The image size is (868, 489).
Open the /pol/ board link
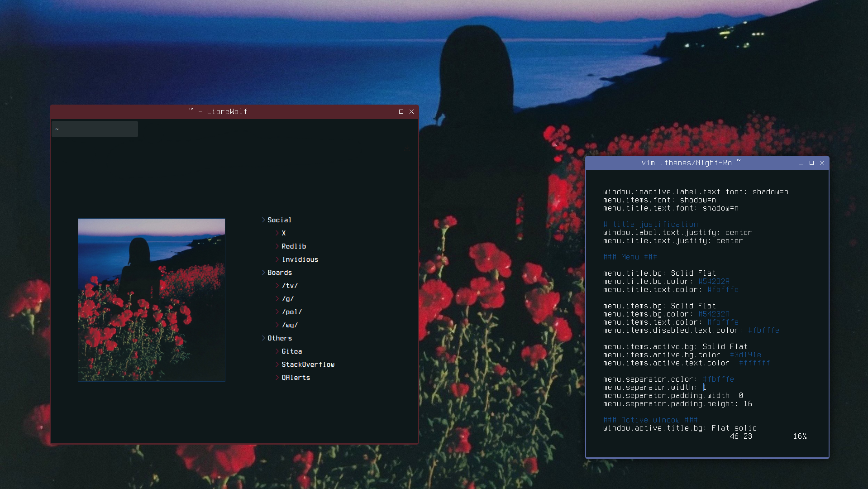click(292, 312)
